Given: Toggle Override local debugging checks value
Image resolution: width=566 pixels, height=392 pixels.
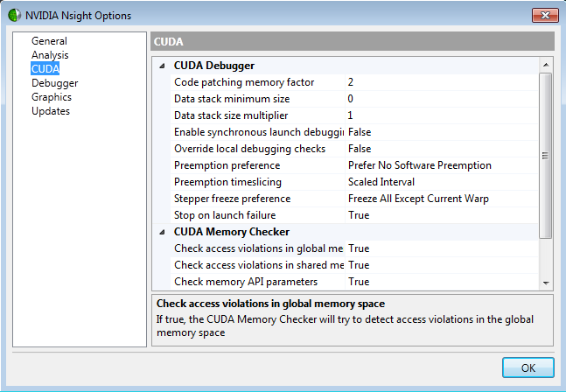Looking at the screenshot, I should click(x=442, y=149).
